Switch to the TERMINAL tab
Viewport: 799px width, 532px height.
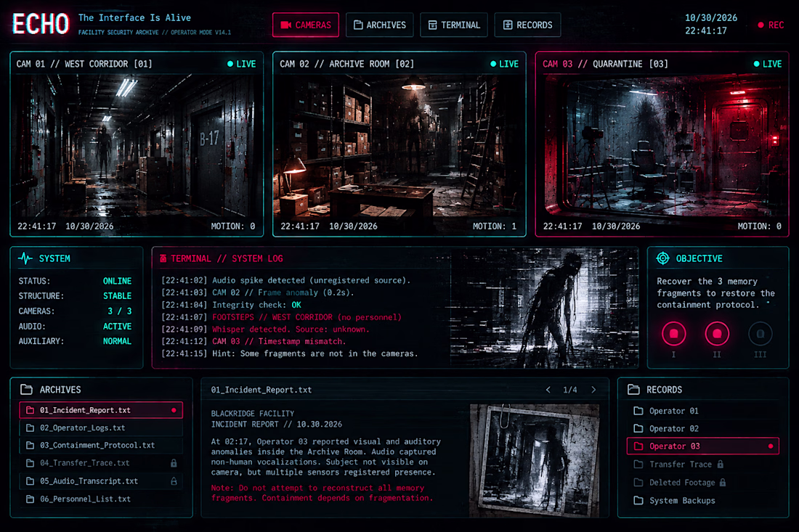click(x=454, y=25)
